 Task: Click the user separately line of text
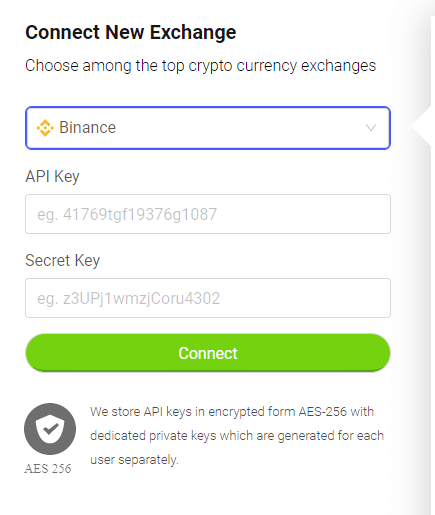click(x=134, y=460)
